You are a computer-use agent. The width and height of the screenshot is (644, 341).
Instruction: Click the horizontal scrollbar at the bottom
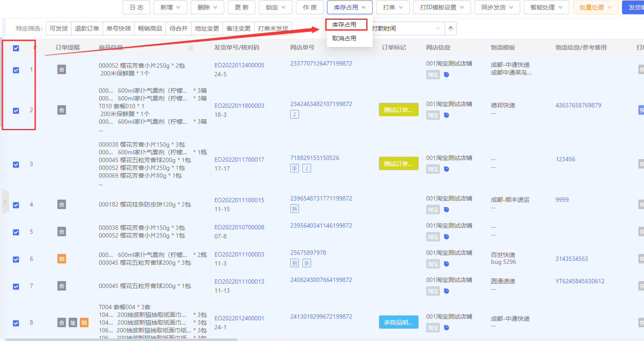(x=121, y=339)
